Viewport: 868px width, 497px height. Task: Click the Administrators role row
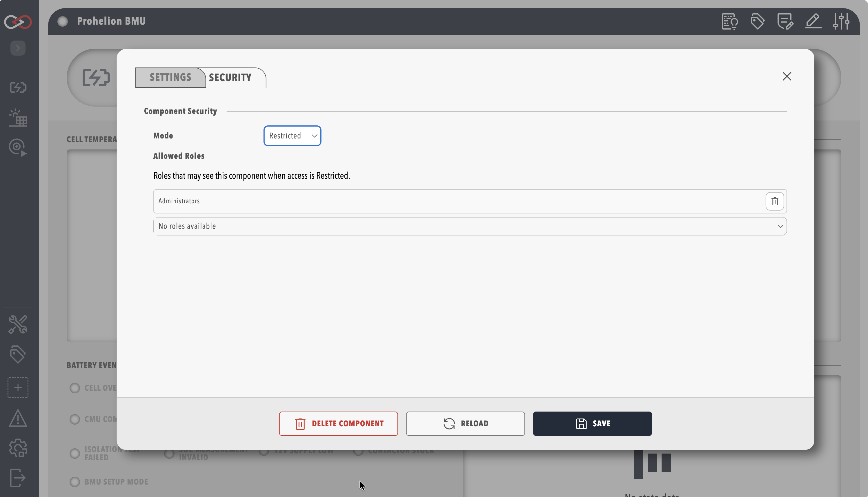pos(470,201)
